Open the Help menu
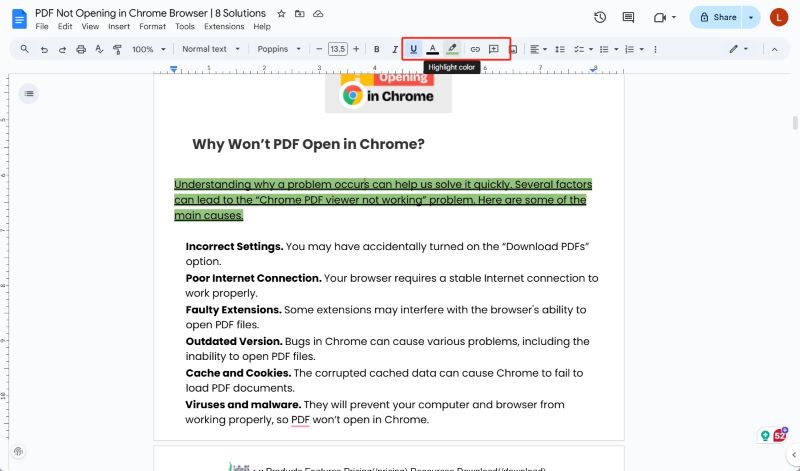Image resolution: width=800 pixels, height=471 pixels. pyautogui.click(x=262, y=27)
